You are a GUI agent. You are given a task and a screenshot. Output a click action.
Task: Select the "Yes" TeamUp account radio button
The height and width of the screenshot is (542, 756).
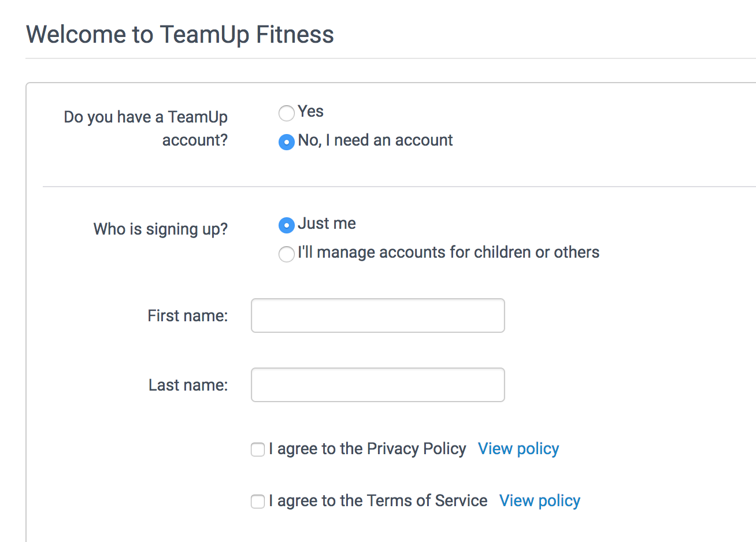pos(287,113)
